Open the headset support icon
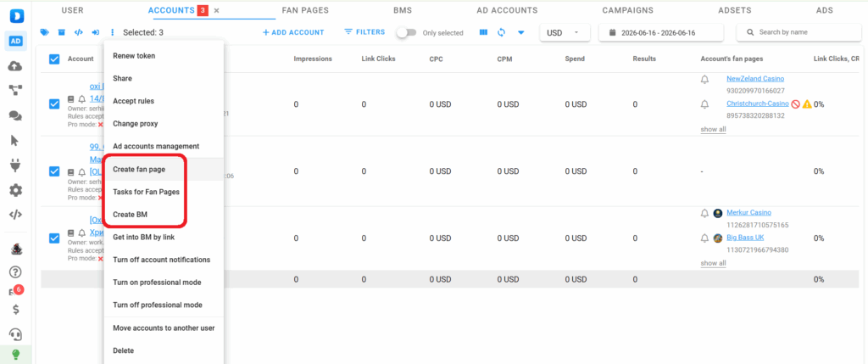The image size is (868, 364). pyautogui.click(x=15, y=334)
